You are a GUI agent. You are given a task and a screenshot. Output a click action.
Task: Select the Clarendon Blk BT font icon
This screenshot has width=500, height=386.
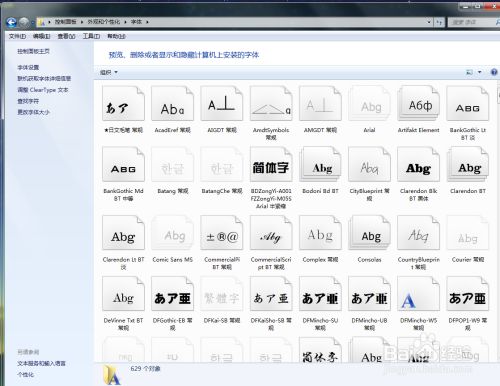pyautogui.click(x=418, y=165)
